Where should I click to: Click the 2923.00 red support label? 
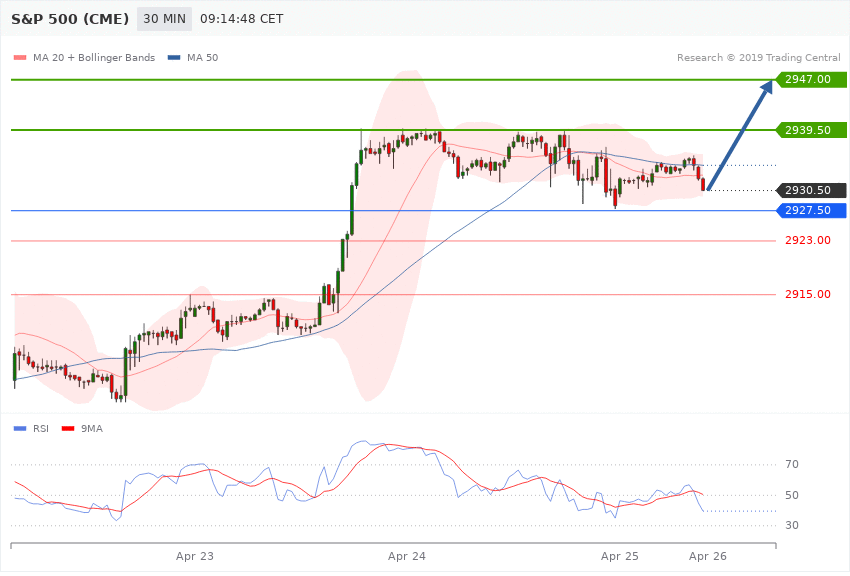(x=808, y=240)
